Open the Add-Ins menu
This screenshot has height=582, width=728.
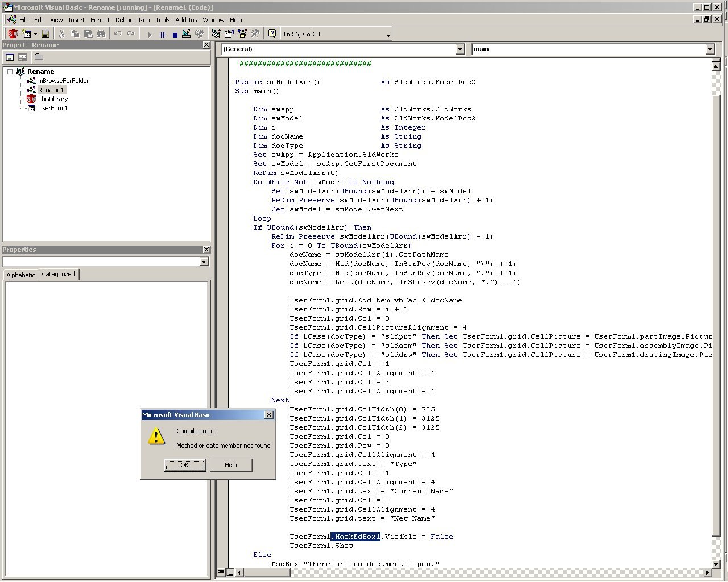point(186,20)
